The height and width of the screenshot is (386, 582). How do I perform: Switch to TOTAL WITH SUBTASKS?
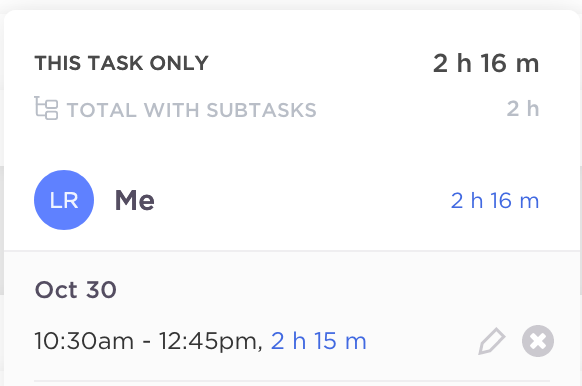click(191, 110)
